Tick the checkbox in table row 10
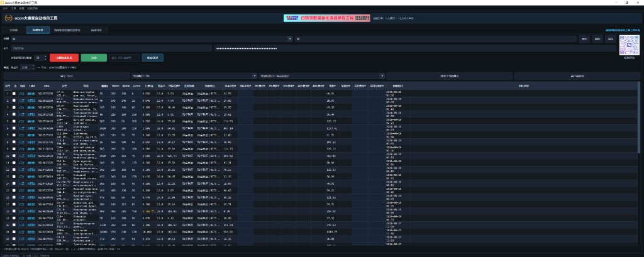644x257 pixels. click(14, 156)
